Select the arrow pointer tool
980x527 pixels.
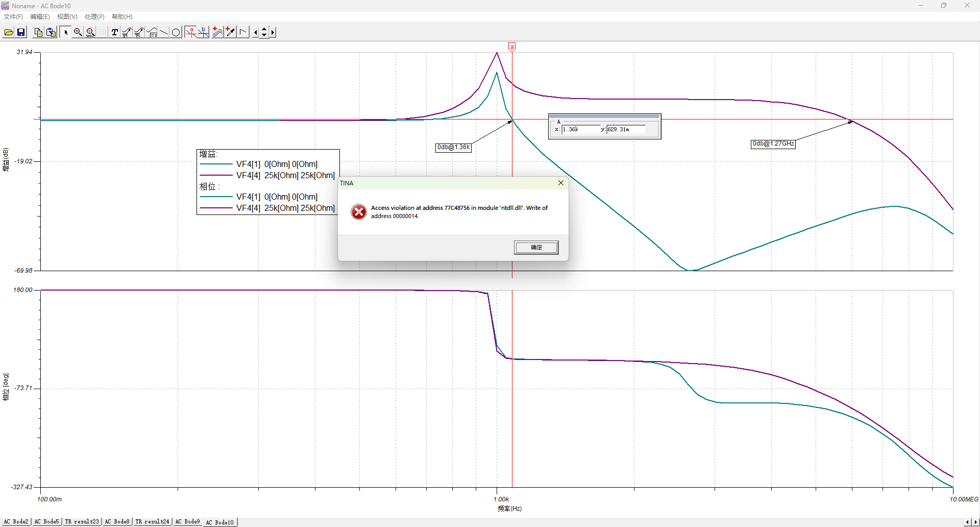pyautogui.click(x=66, y=32)
